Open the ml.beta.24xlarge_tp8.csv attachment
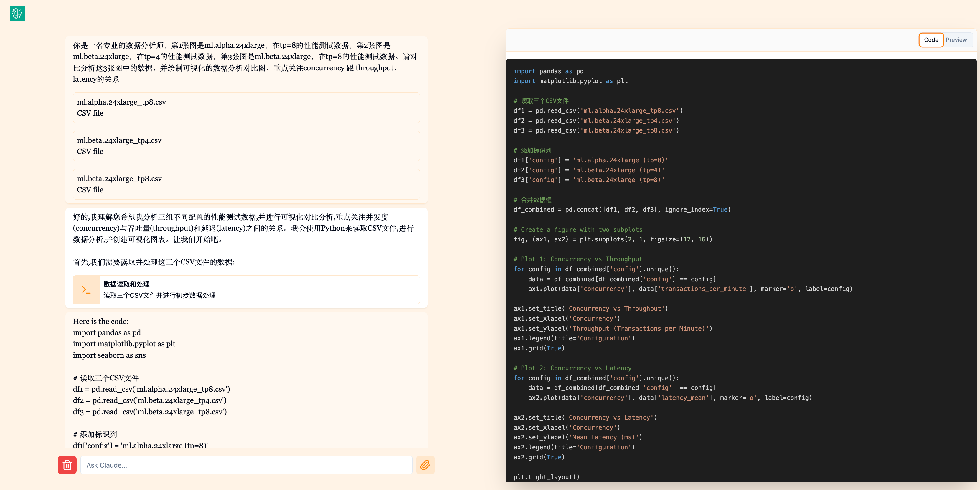This screenshot has width=980, height=490. 246,184
